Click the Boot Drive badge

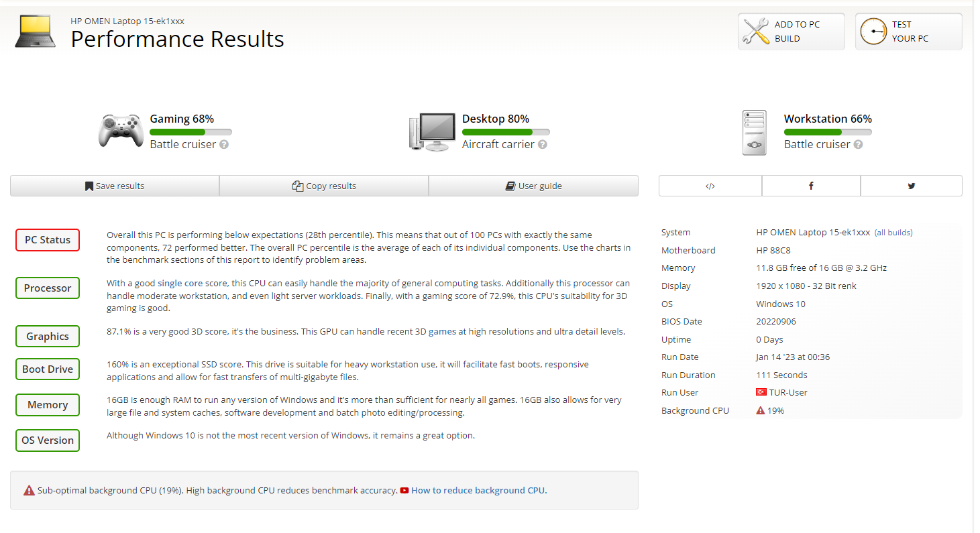click(48, 369)
